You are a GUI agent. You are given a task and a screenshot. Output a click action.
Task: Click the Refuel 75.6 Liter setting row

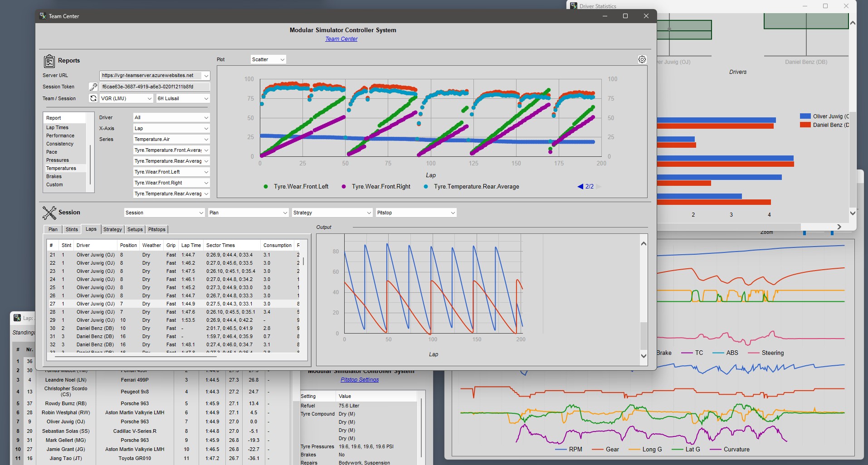pos(358,406)
